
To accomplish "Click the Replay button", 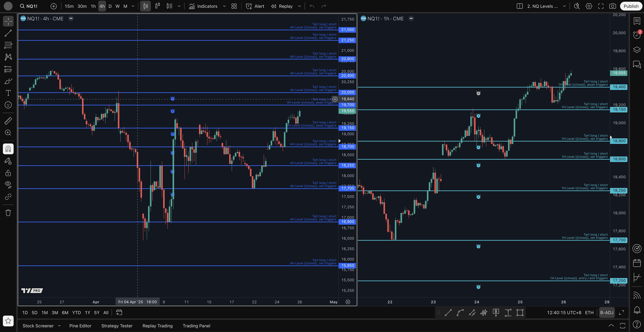I will (x=282, y=6).
